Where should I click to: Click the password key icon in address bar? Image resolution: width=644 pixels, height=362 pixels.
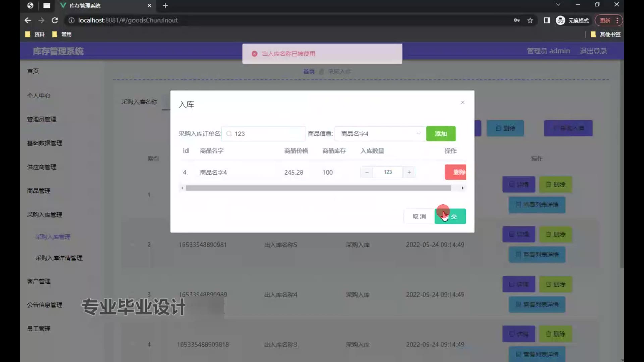pyautogui.click(x=517, y=20)
